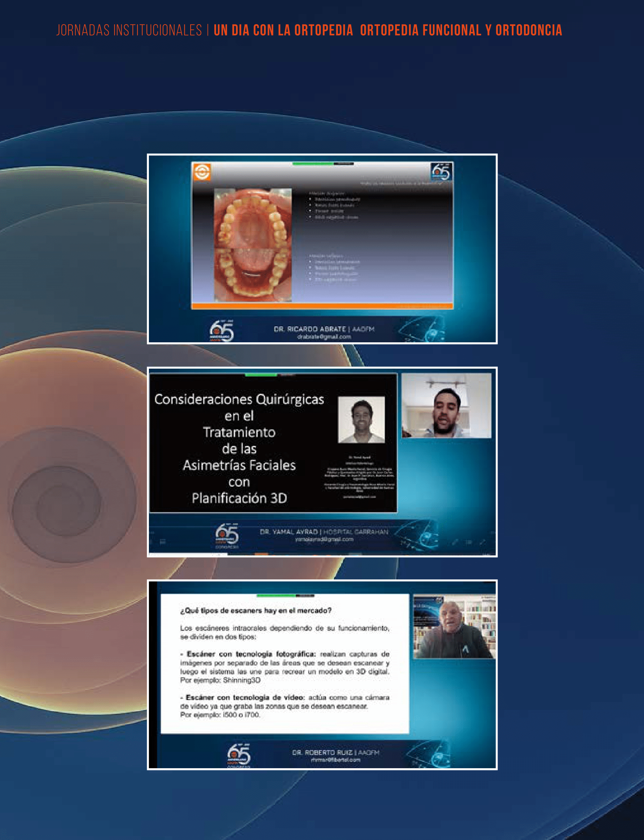Screen dimensions: 644x840
Task: Click the bold text "Escáner con tecnología fotográfica:"
Action: [x=251, y=654]
